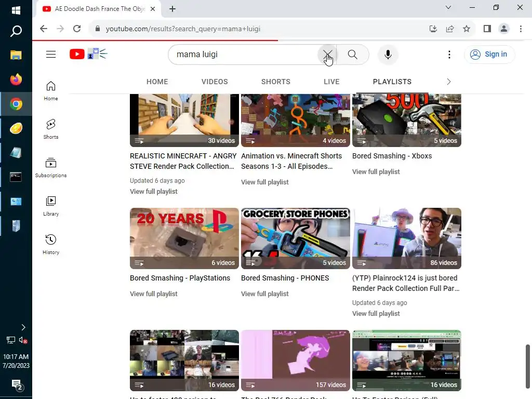This screenshot has width=532, height=399.
Task: Expand more filter tabs with right chevron
Action: [x=448, y=82]
